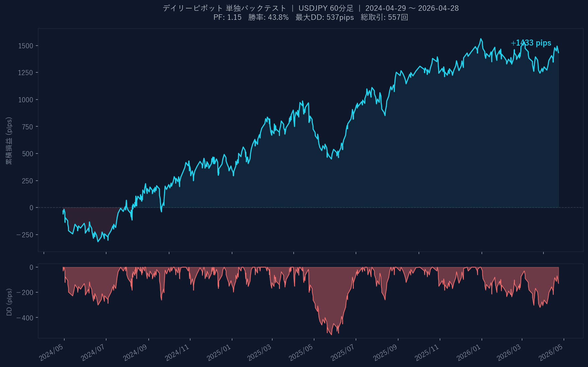The width and height of the screenshot is (588, 367).
Task: Click the 勝率: 43.8% statistic
Action: click(268, 17)
